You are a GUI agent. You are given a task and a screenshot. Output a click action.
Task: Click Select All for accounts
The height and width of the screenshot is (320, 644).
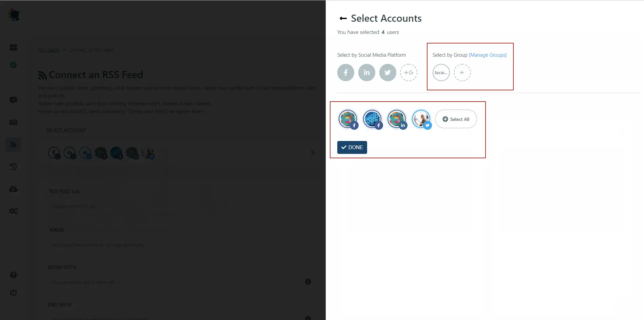[x=456, y=119]
